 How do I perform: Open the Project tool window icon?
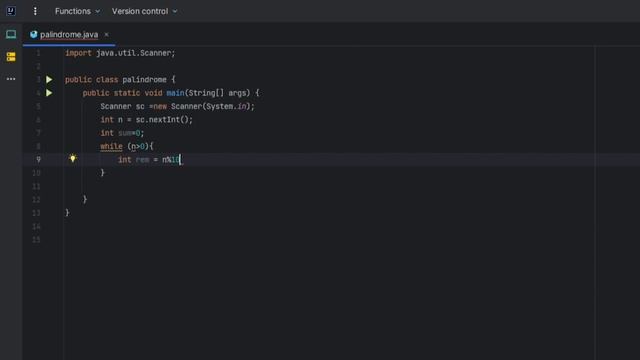[x=11, y=34]
